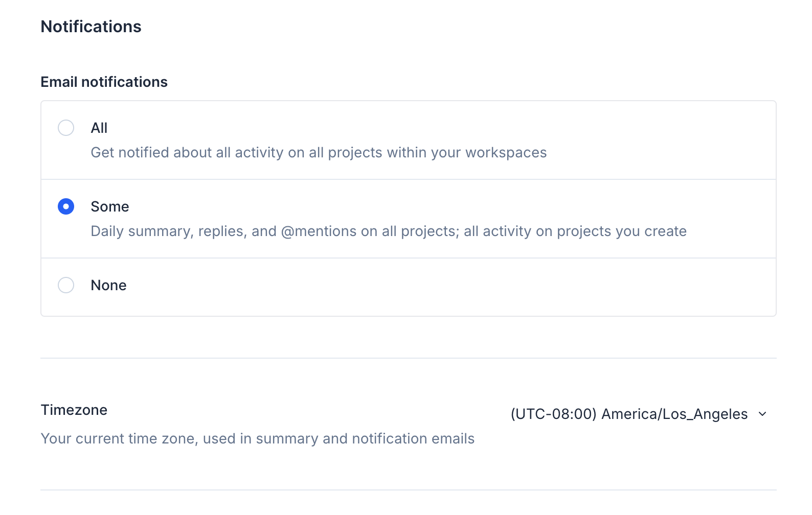Click the divider line above the Timezone section
The height and width of the screenshot is (515, 812).
tap(408, 358)
